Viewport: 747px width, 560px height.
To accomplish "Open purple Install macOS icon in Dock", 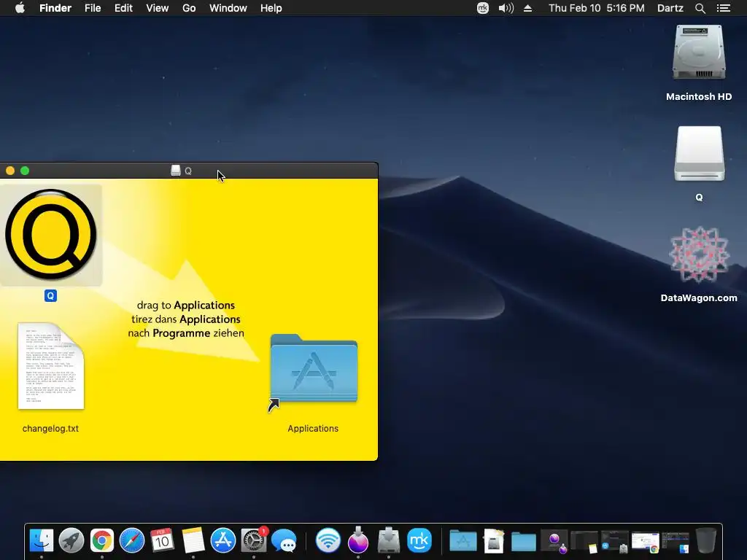I will (x=358, y=540).
